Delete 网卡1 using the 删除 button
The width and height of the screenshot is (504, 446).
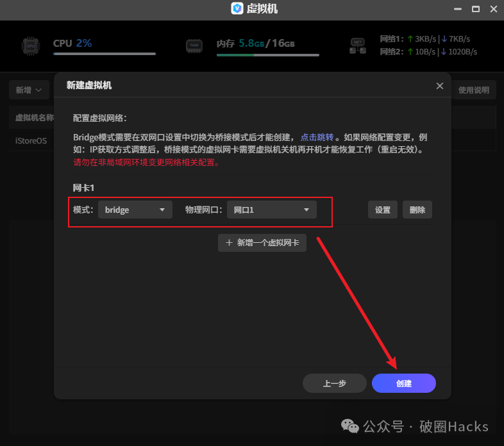point(417,210)
